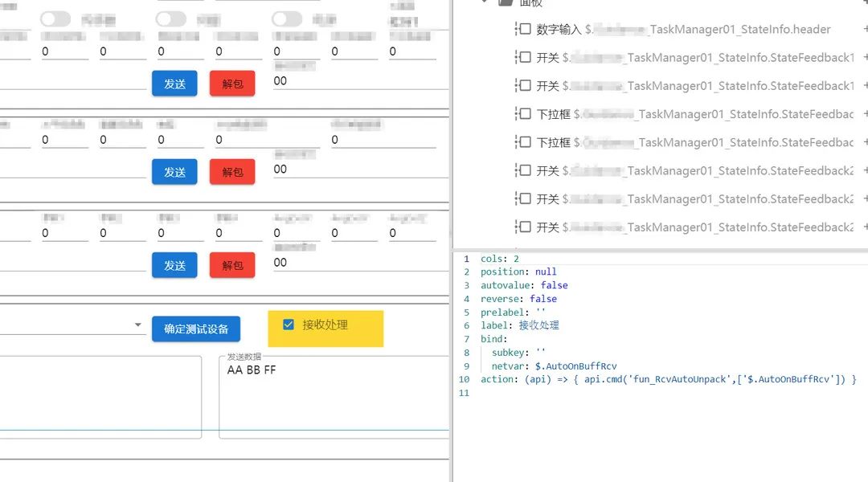
Task: Click the icon of the second 下拉框 tree row
Action: pos(523,141)
